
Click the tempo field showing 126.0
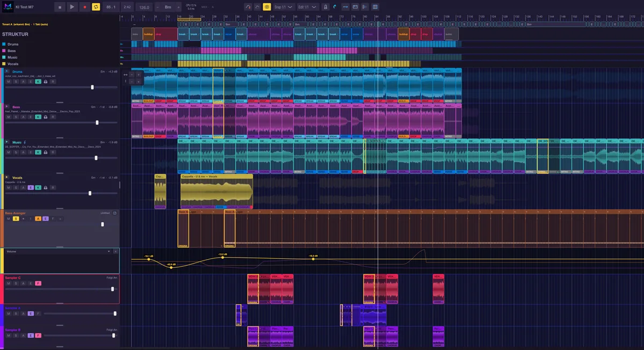point(144,8)
